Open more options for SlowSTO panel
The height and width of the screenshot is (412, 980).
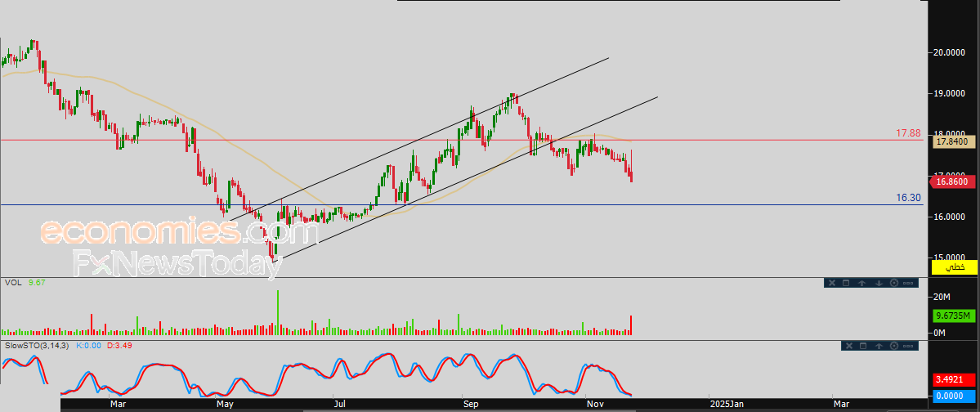pyautogui.click(x=908, y=346)
